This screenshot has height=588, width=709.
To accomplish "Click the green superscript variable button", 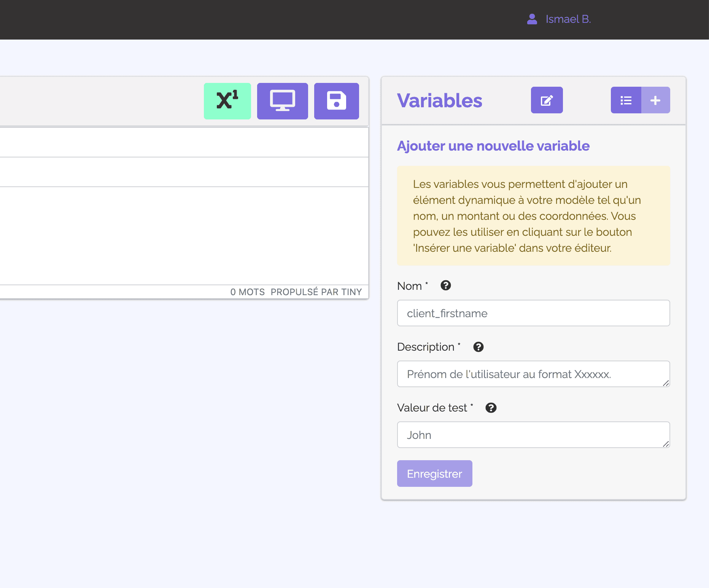I will pyautogui.click(x=227, y=101).
